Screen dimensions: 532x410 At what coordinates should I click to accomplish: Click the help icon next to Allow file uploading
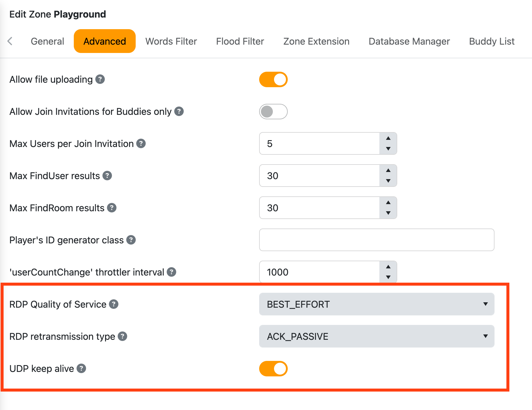[x=100, y=79]
